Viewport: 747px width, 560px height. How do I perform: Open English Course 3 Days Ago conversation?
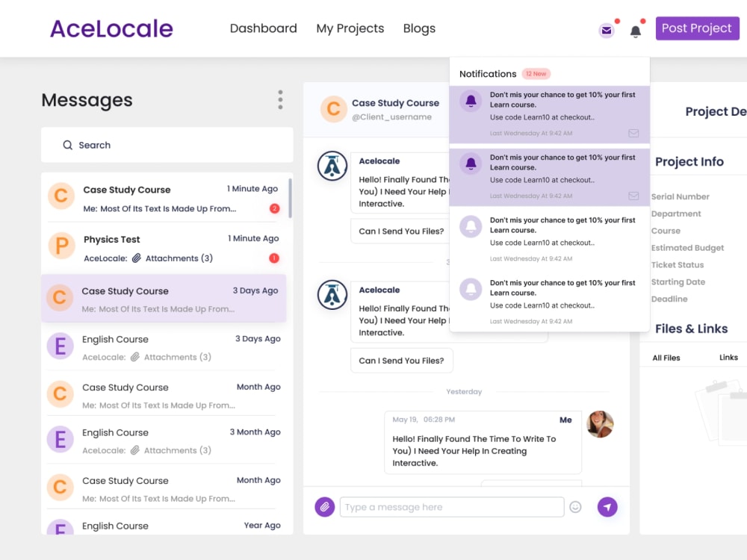pyautogui.click(x=164, y=347)
